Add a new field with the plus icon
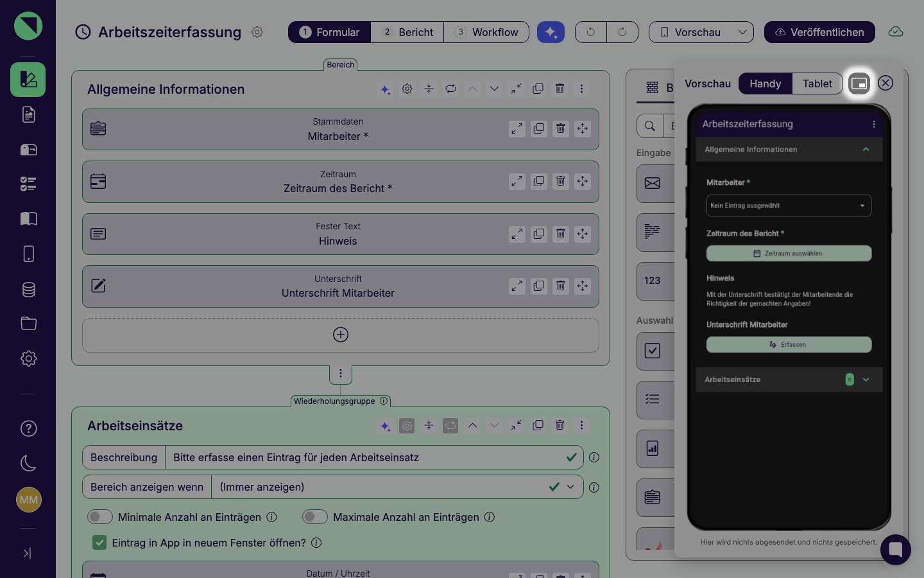 click(341, 335)
